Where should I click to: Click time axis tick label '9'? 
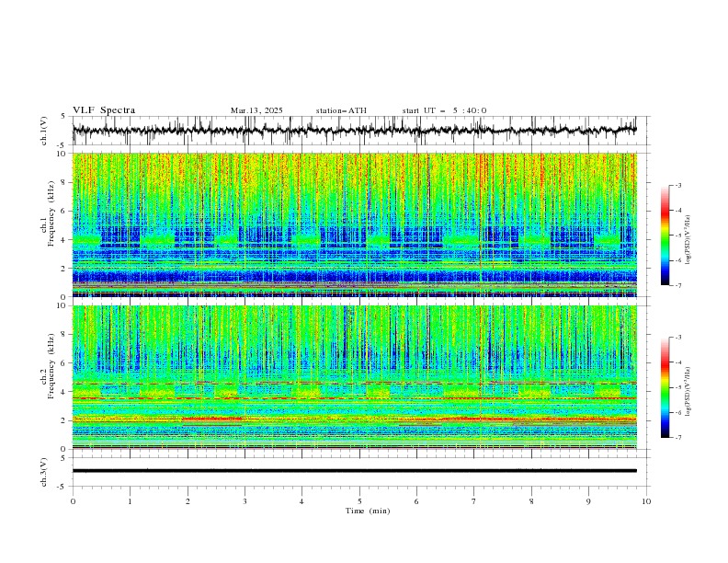pos(588,501)
